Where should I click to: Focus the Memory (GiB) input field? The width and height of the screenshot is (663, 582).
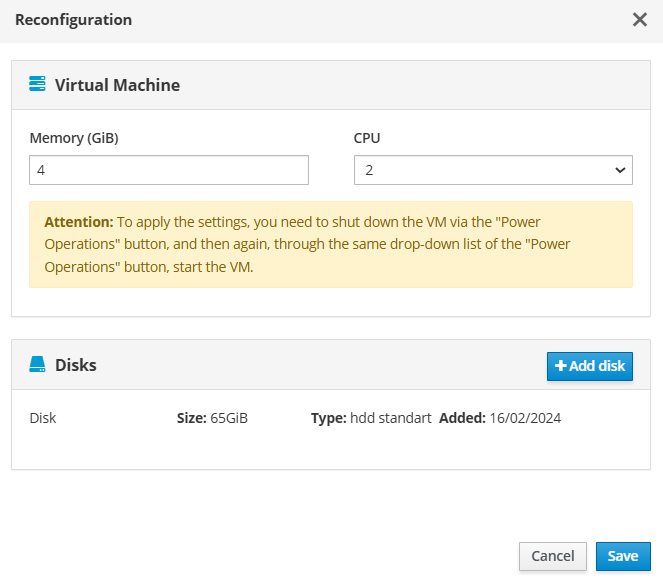169,170
